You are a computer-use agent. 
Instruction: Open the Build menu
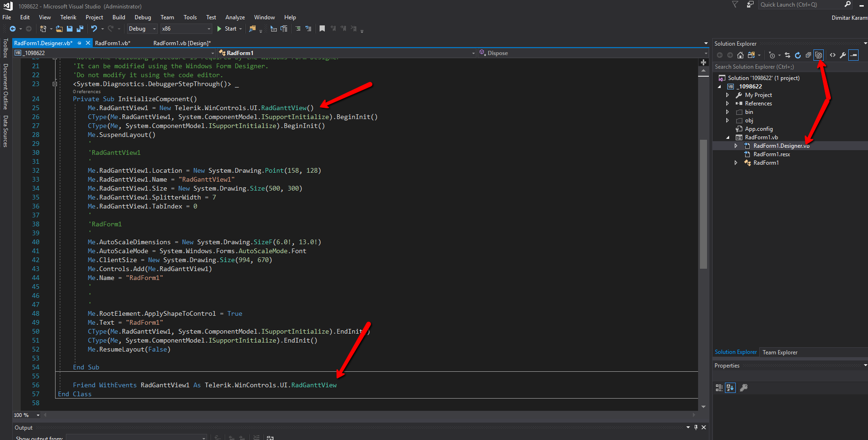pos(119,17)
